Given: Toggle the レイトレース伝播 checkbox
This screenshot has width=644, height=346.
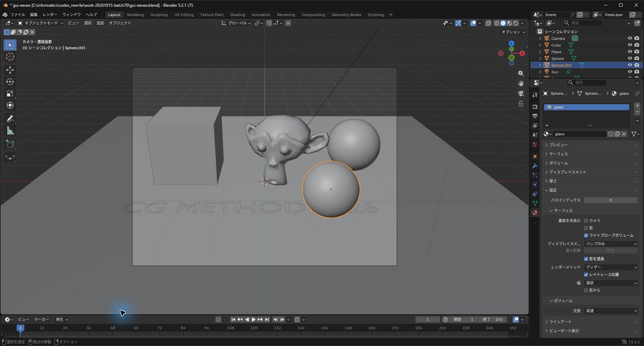Looking at the screenshot, I should coord(586,275).
